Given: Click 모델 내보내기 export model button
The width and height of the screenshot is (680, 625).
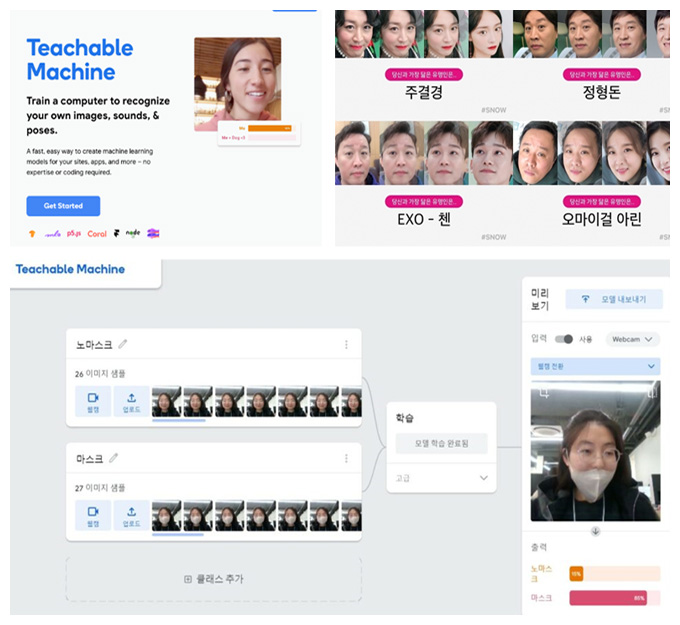Looking at the screenshot, I should coord(614,299).
